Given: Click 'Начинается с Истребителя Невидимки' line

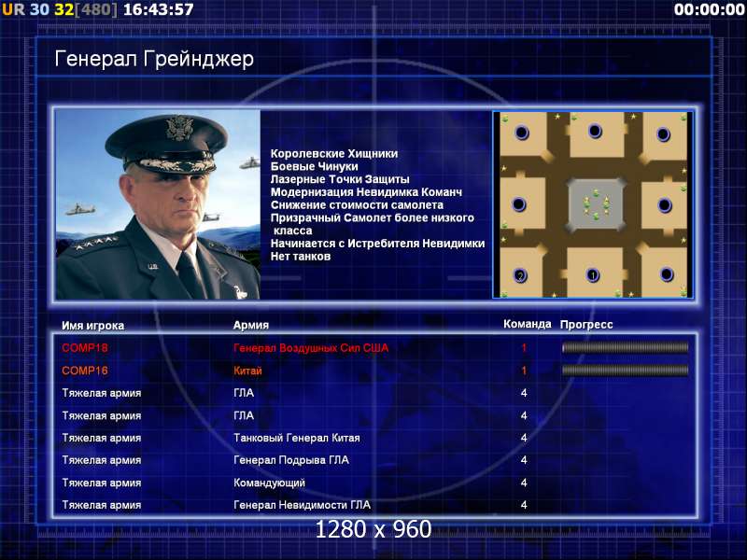Looking at the screenshot, I should (378, 244).
